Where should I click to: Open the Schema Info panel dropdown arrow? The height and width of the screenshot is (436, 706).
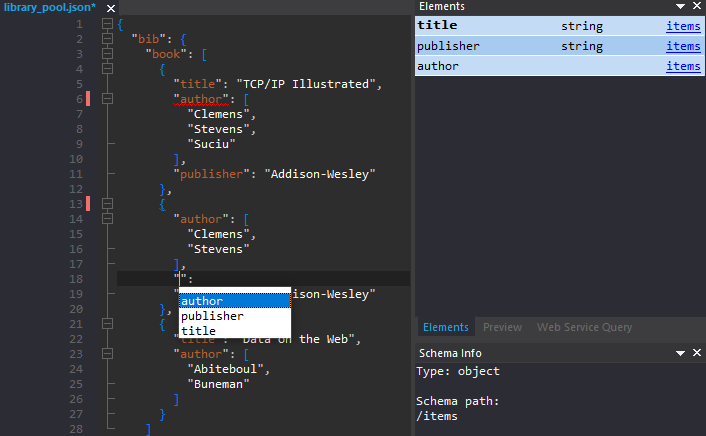click(680, 353)
